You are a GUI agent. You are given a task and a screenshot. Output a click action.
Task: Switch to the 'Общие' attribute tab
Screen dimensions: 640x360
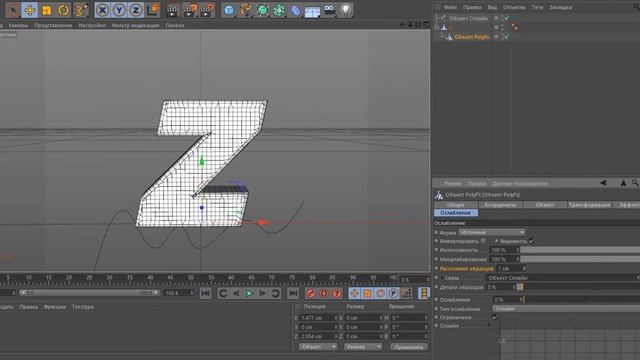pyautogui.click(x=456, y=205)
